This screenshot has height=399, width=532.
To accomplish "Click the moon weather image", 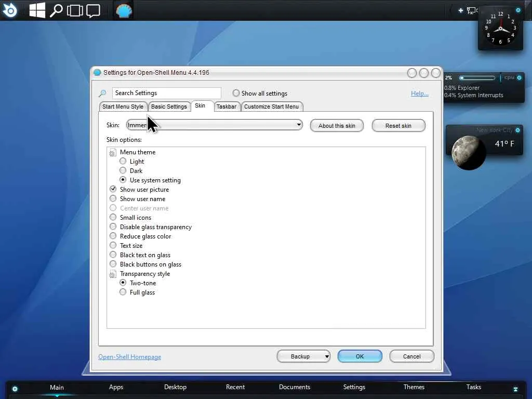I will click(469, 152).
